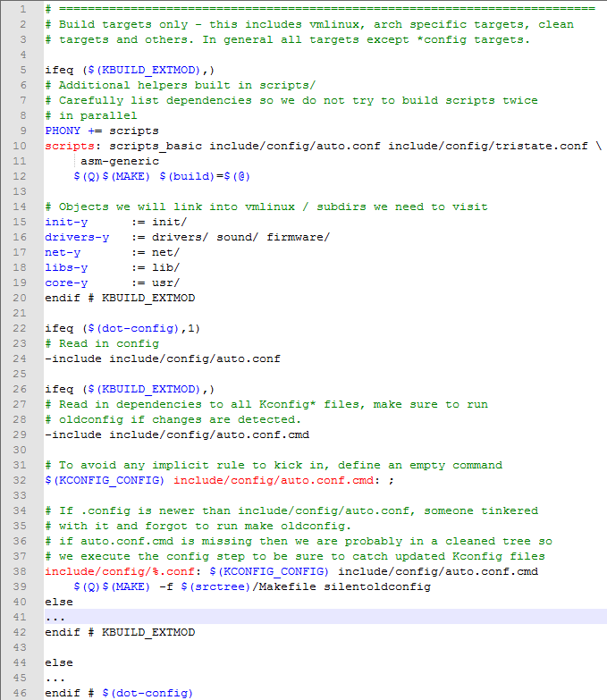Click 'firmware/' on line 16
Viewport: 607px width, 700px height.
299,237
